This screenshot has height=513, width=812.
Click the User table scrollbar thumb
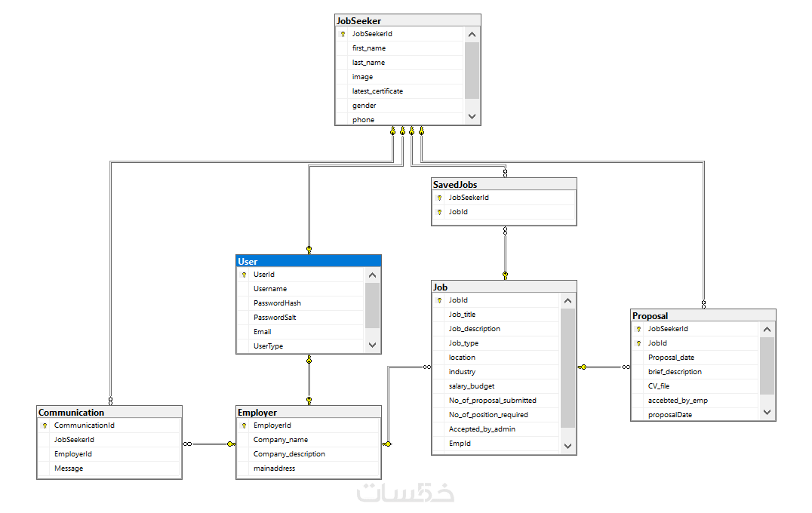(x=372, y=306)
